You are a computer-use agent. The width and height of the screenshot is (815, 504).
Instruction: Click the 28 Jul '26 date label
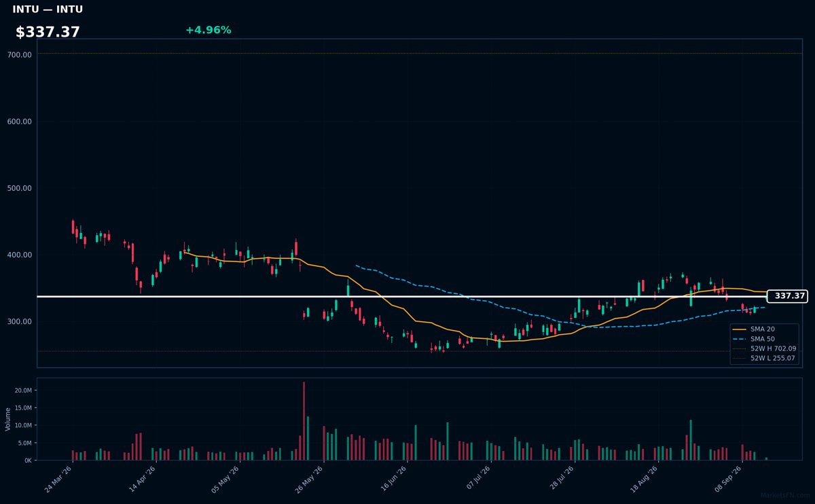[560, 480]
